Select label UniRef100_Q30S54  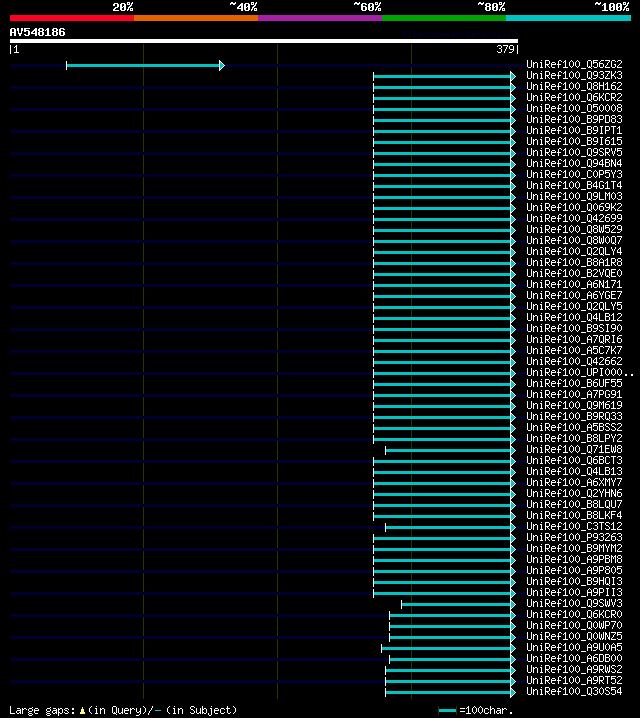574,691
